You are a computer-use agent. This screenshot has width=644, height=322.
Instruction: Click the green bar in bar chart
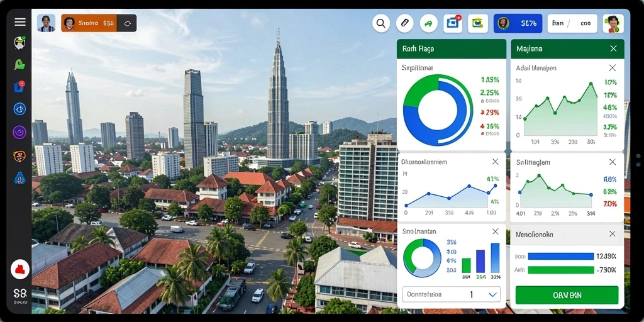[x=466, y=266]
